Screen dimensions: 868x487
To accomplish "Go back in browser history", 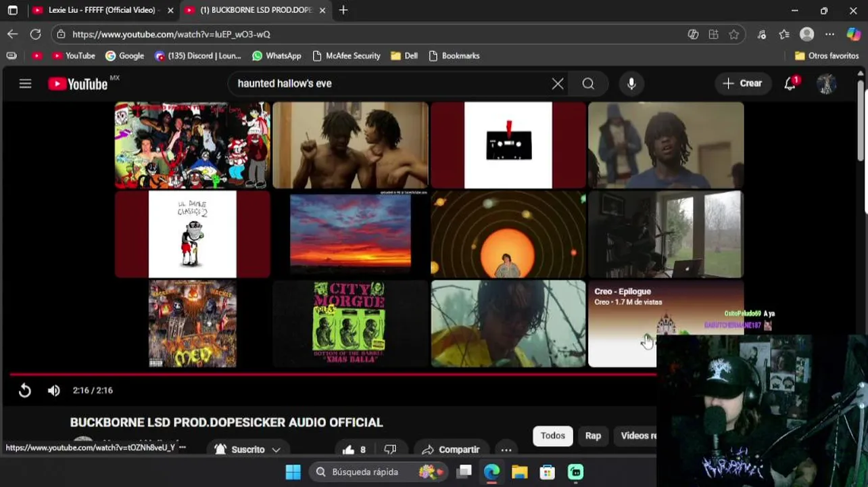I will coord(12,34).
